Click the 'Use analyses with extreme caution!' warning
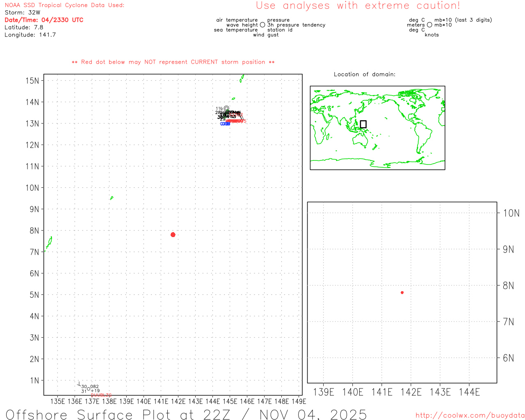525x420 pixels. tap(358, 6)
